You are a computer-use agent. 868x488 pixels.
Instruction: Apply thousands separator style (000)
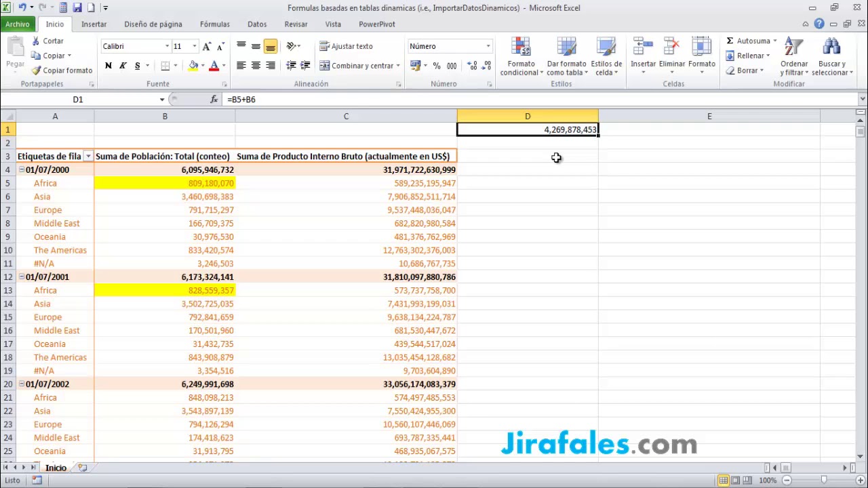click(452, 66)
